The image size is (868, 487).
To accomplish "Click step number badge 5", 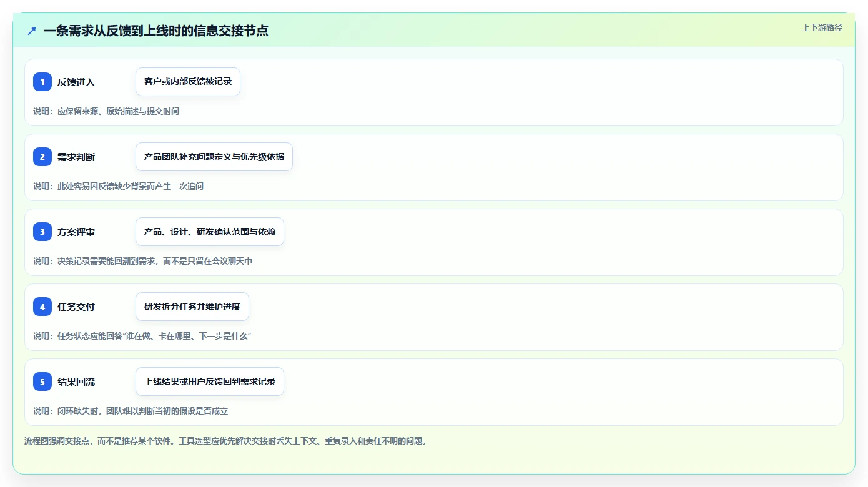I will (42, 381).
